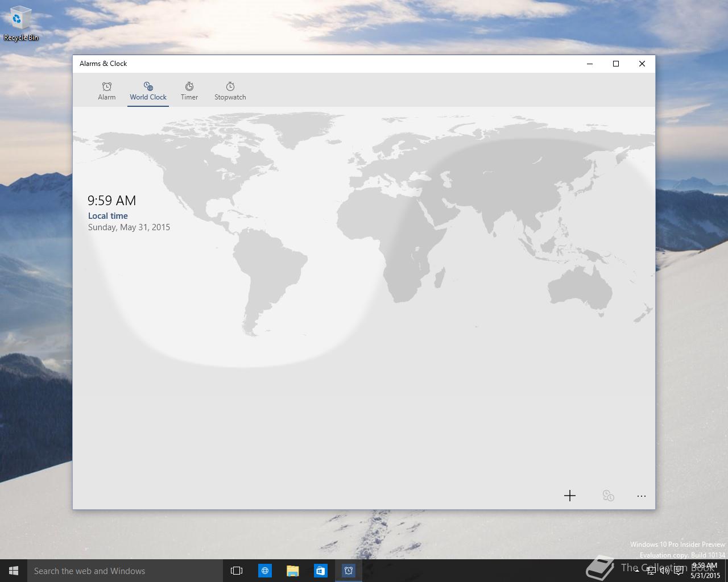728x582 pixels.
Task: Open the Stopwatch tab
Action: click(x=230, y=91)
